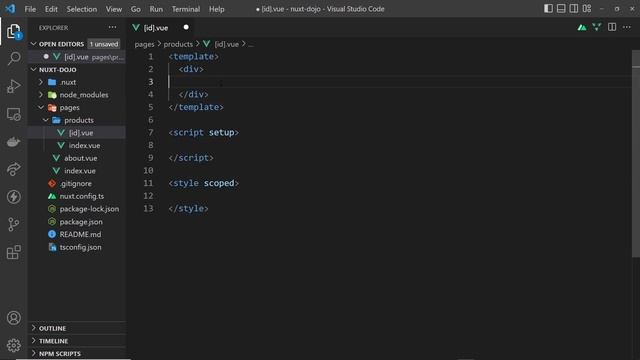Viewport: 640px width, 360px height.
Task: Open the Edit menu
Action: pos(51,9)
